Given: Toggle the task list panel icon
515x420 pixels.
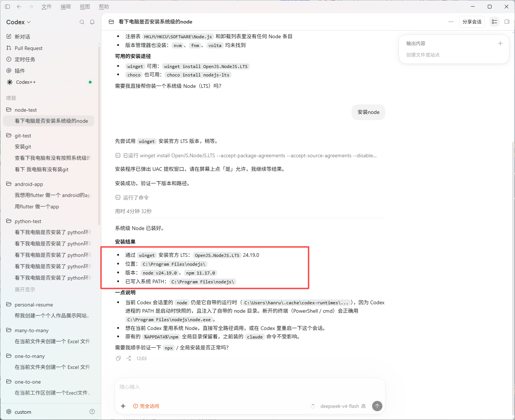Looking at the screenshot, I should [x=494, y=22].
